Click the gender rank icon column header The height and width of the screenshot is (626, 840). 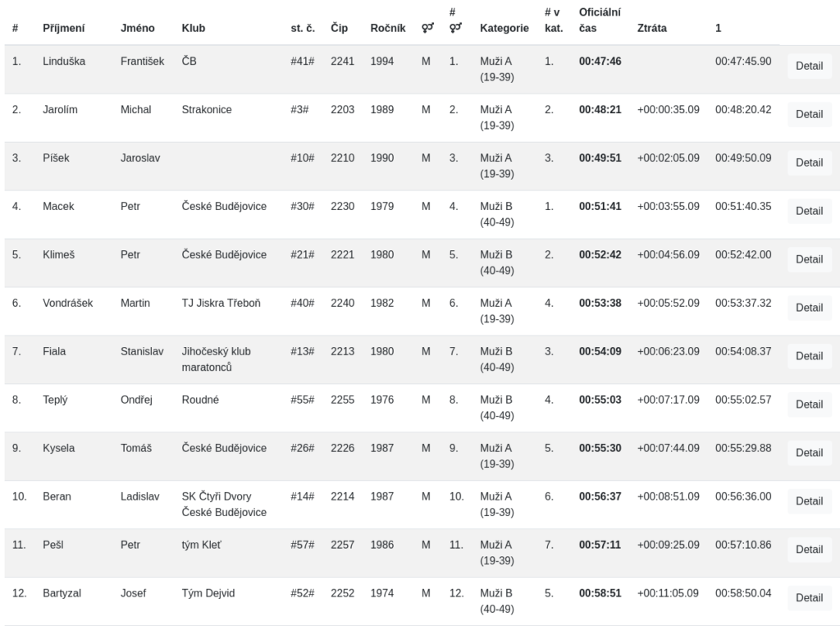click(x=454, y=20)
